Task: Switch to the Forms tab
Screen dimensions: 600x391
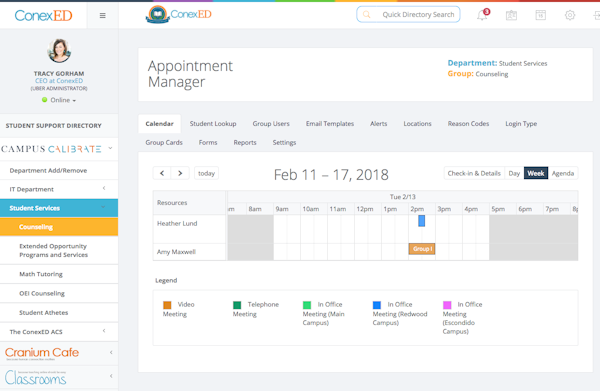Action: [208, 142]
